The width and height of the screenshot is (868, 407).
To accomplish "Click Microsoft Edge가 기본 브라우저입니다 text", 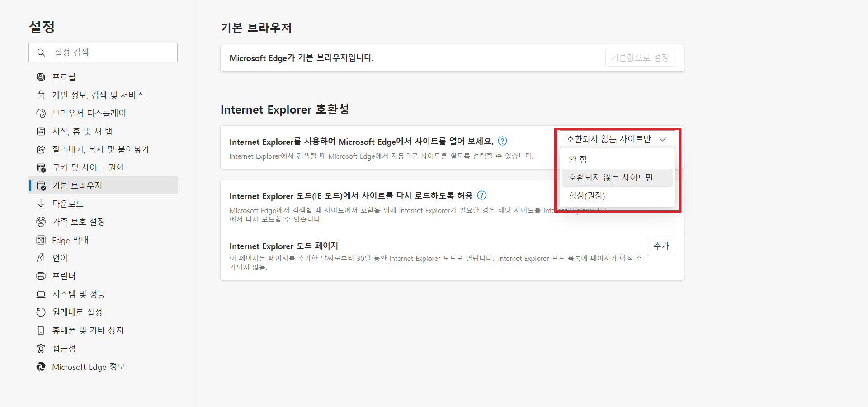I will click(302, 58).
